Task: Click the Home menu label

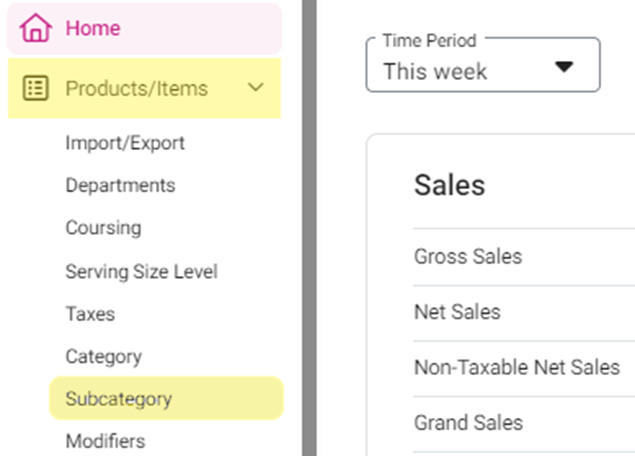Action: tap(93, 28)
